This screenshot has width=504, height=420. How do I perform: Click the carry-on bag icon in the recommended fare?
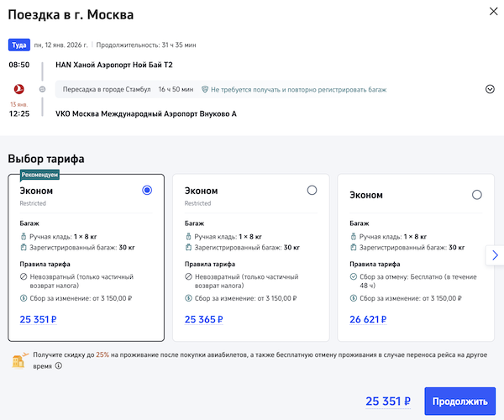click(24, 236)
